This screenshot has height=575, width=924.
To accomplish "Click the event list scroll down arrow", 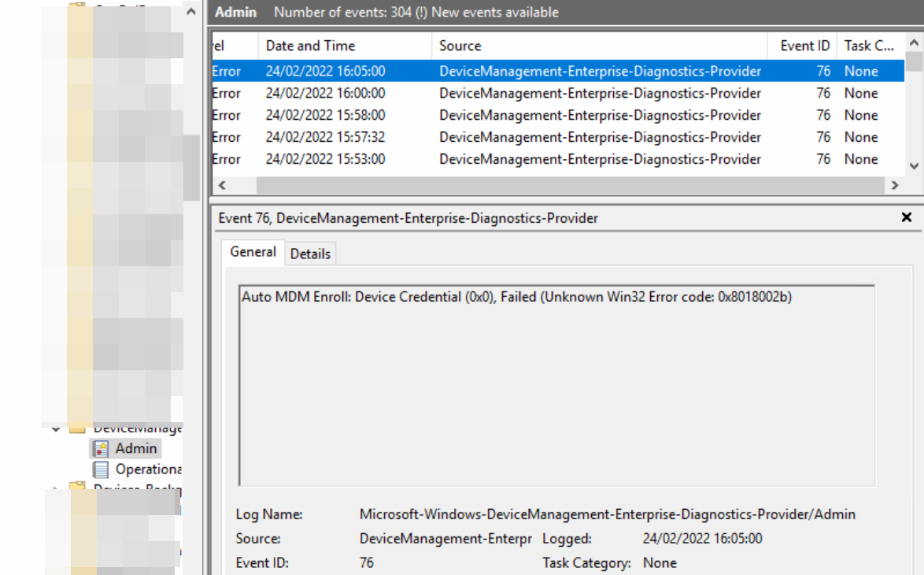I will [x=914, y=166].
